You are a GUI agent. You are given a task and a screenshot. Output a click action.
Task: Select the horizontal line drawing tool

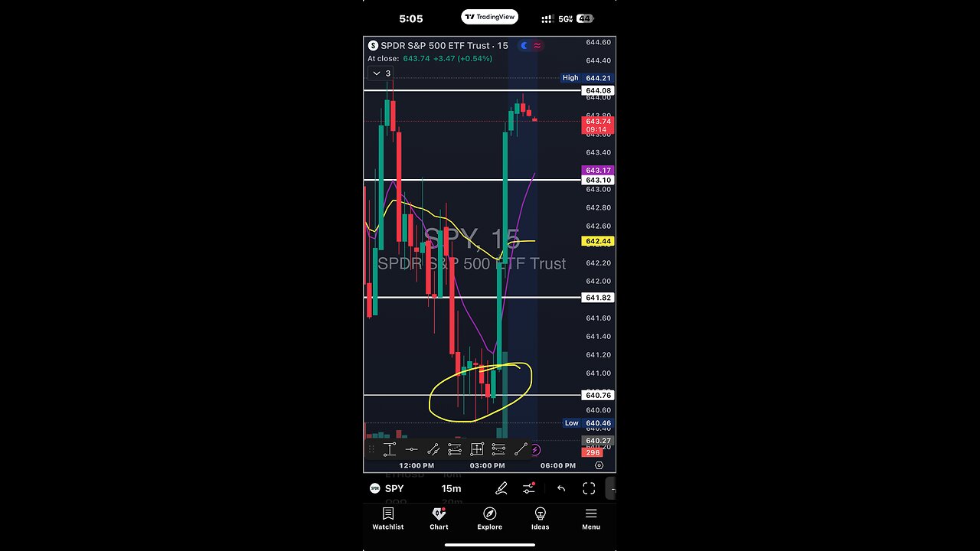(x=411, y=449)
